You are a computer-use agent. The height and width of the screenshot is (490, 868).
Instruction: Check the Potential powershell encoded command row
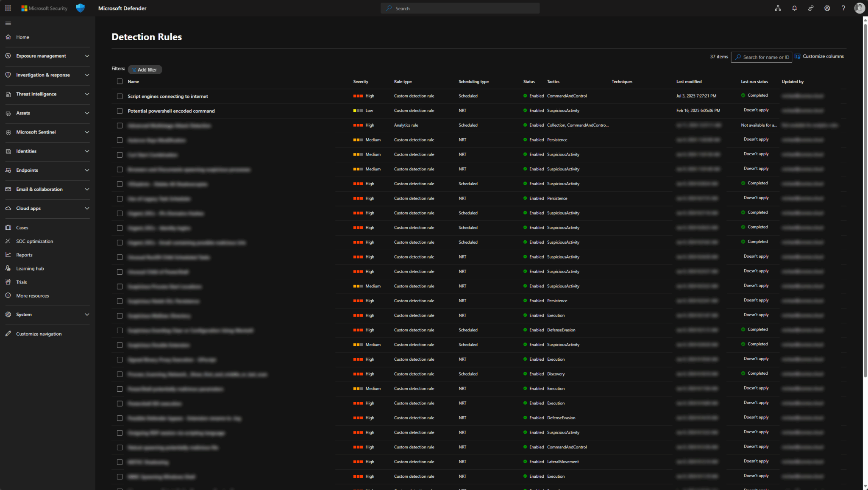120,111
